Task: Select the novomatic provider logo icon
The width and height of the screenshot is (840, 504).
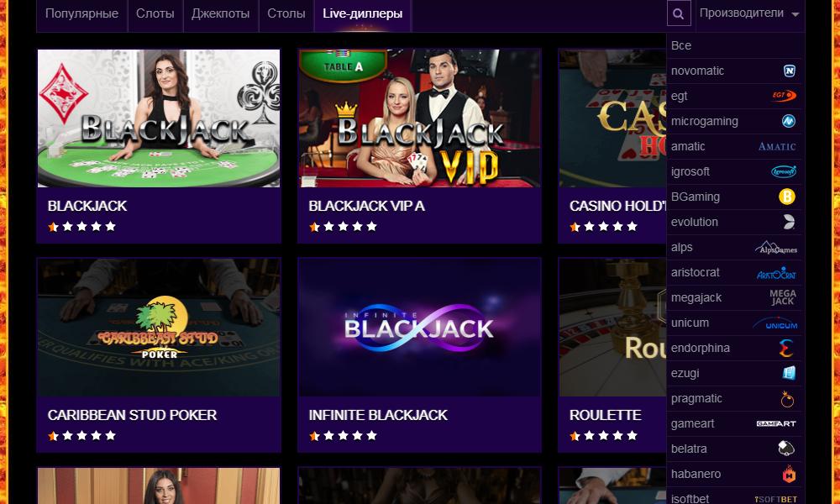Action: pos(789,71)
